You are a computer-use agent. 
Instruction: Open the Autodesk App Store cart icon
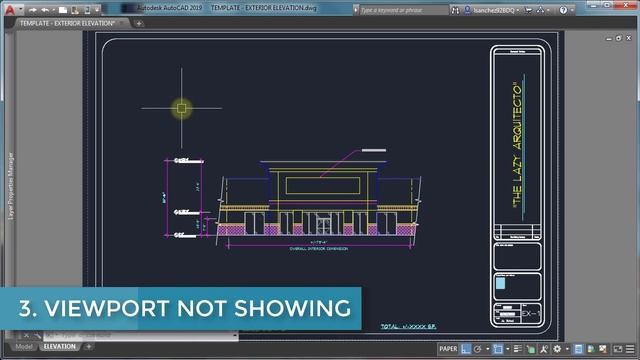[529, 10]
